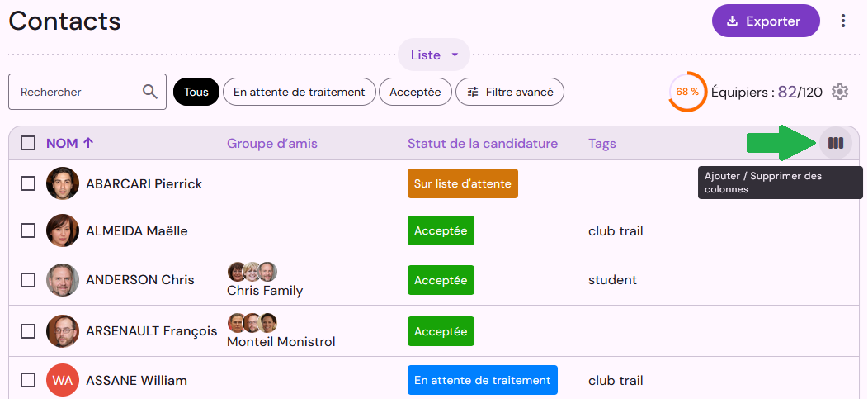Click Monteil Monistrol group avatars
868x399 pixels.
(x=252, y=322)
